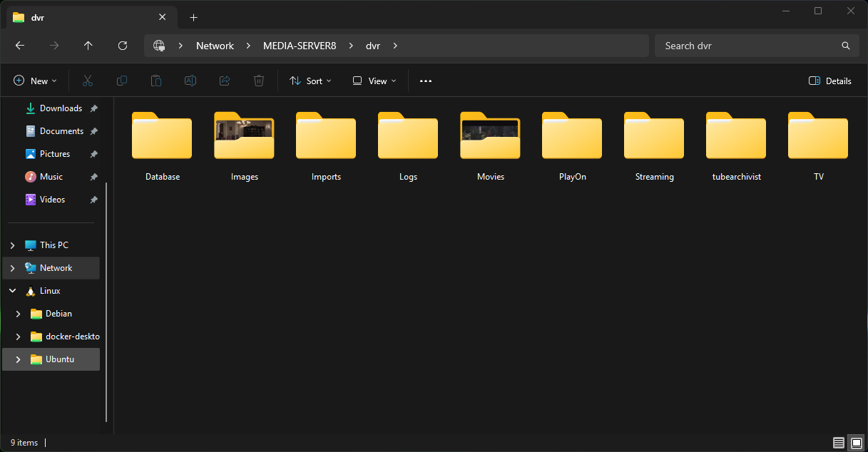This screenshot has height=452, width=868.
Task: Click the Back arrow button
Action: pos(20,46)
